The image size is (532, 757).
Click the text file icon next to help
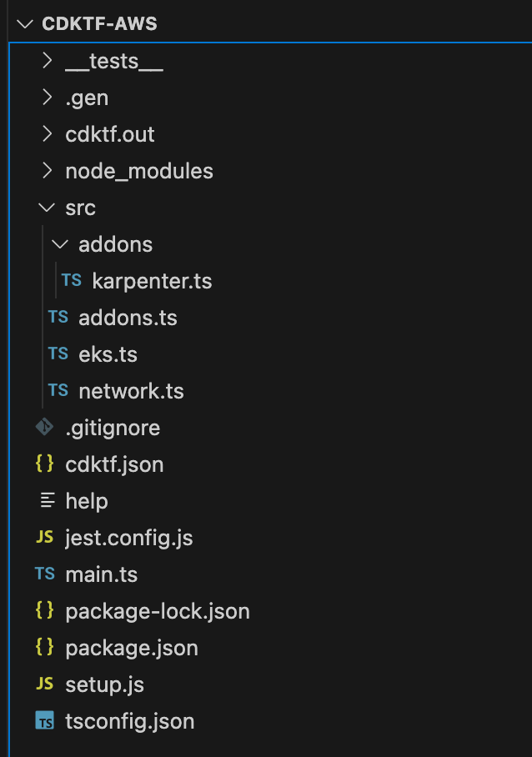tap(48, 501)
